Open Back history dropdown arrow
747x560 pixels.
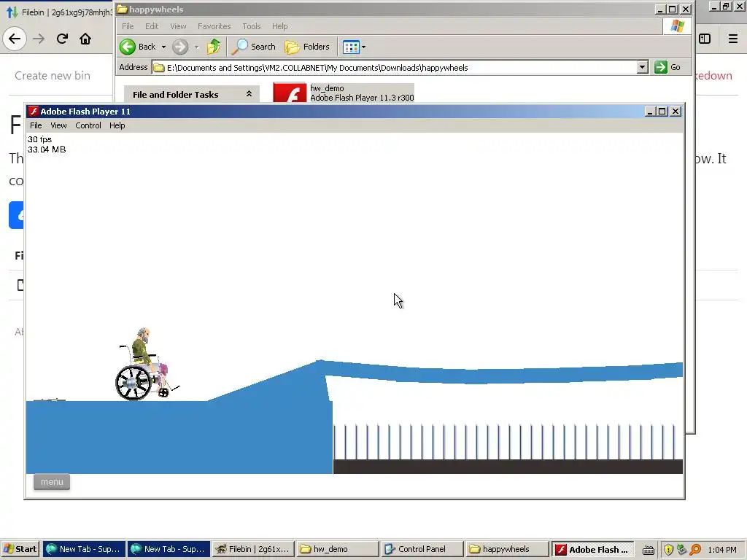(x=163, y=47)
